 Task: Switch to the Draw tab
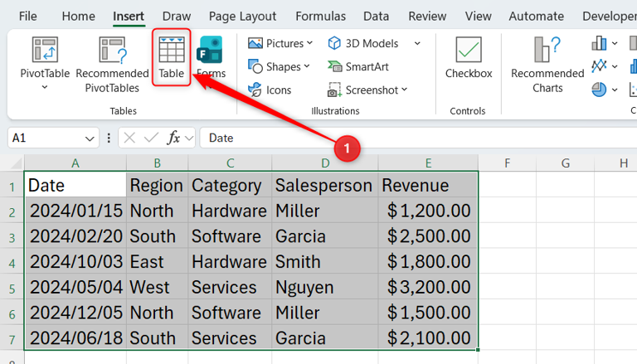[x=177, y=17]
